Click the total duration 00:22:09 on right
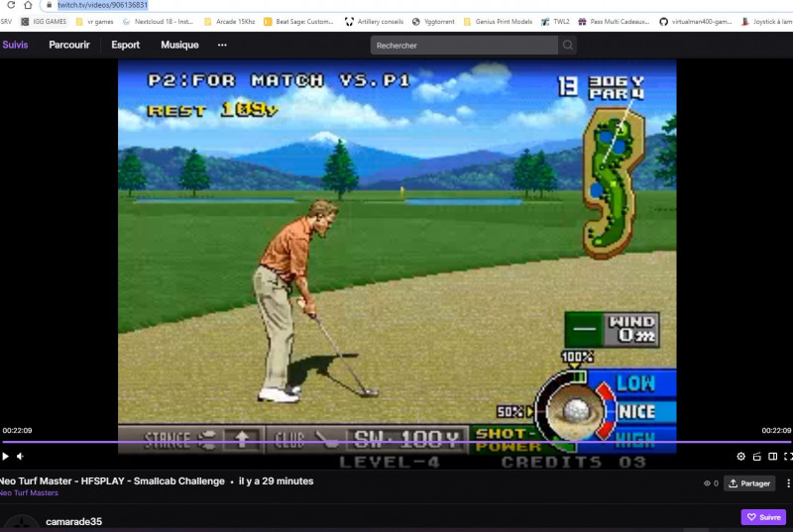 (776, 430)
